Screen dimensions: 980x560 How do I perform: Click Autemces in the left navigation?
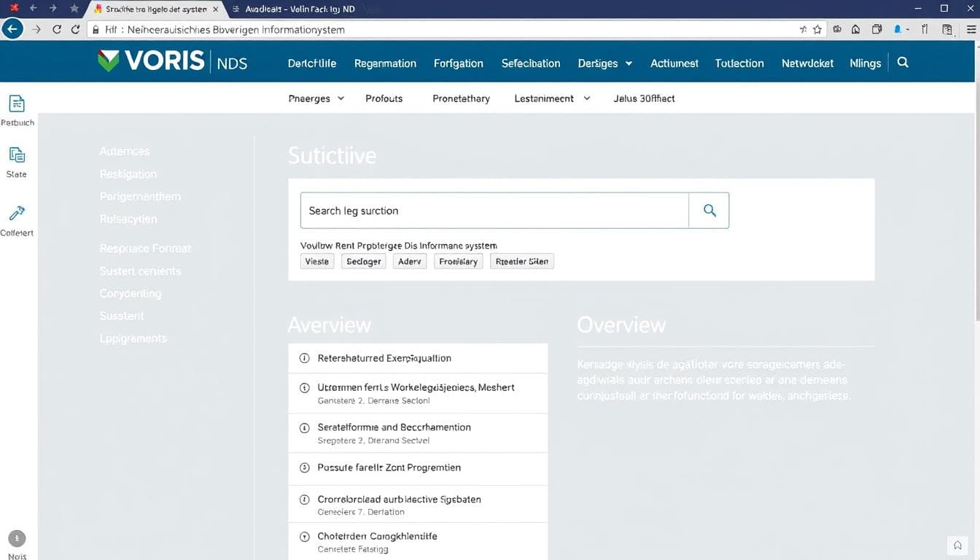[125, 152]
